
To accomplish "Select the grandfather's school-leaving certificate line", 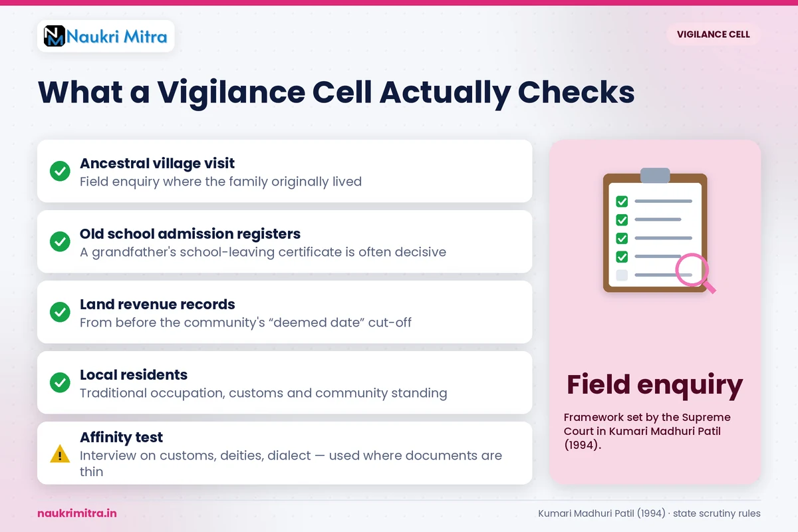I will pos(263,252).
